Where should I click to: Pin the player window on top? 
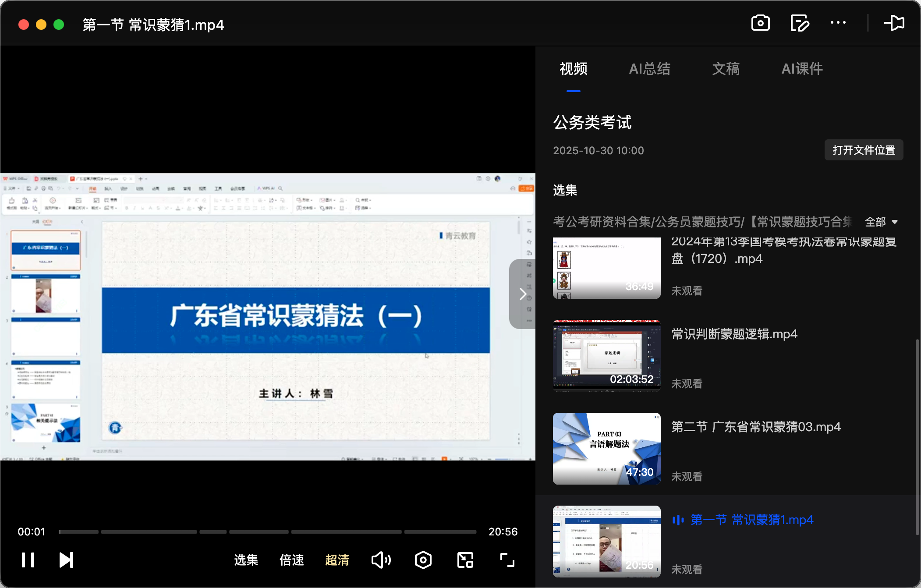[895, 22]
